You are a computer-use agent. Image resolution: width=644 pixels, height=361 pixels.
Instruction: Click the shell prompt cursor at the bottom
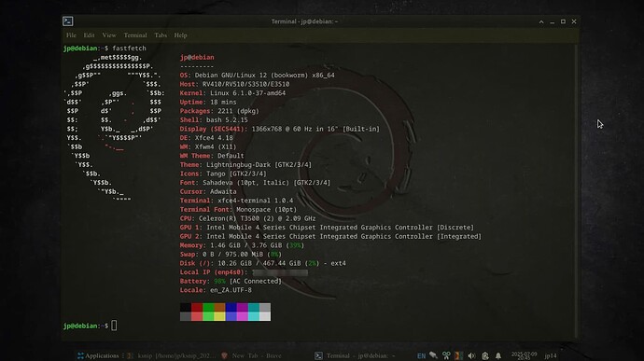(114, 326)
